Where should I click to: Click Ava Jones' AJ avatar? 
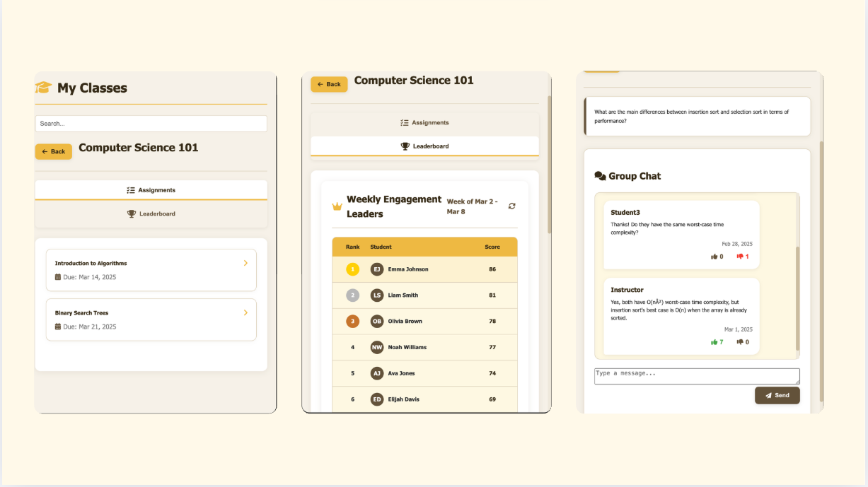(x=377, y=373)
